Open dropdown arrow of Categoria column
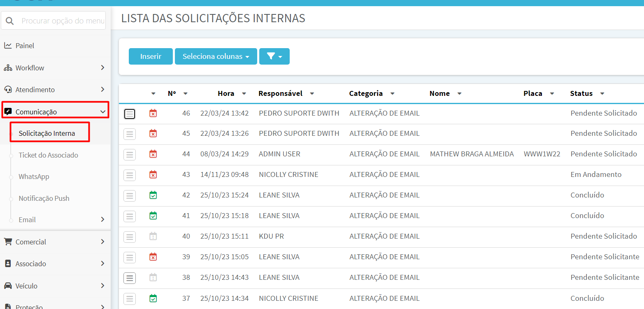This screenshot has height=309, width=644. (x=392, y=94)
